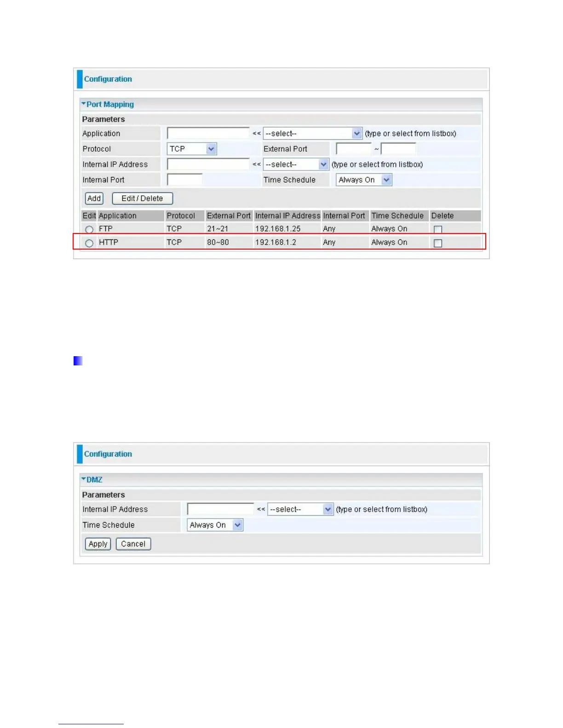Click the Edit / Delete button
Screen dimensions: 563x728
click(x=143, y=199)
